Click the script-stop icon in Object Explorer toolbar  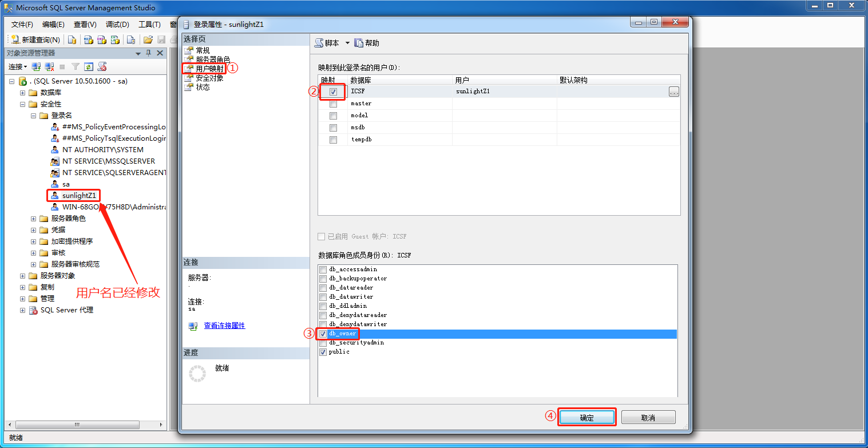102,67
